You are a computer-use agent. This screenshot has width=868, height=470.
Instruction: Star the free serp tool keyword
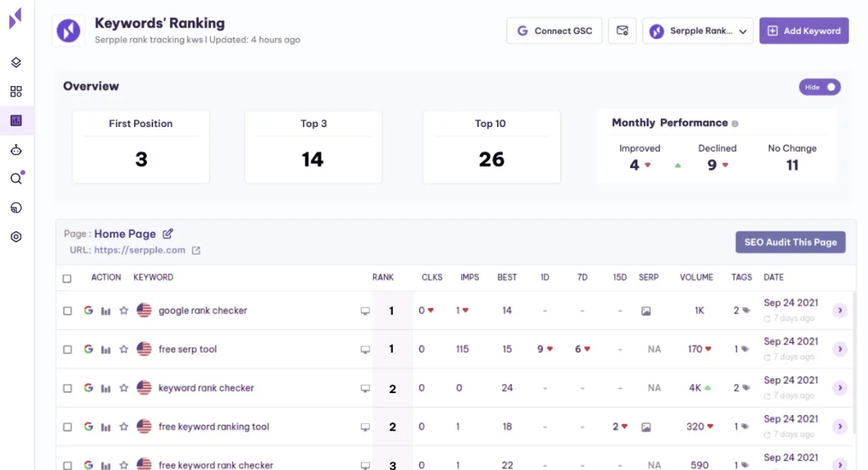123,349
